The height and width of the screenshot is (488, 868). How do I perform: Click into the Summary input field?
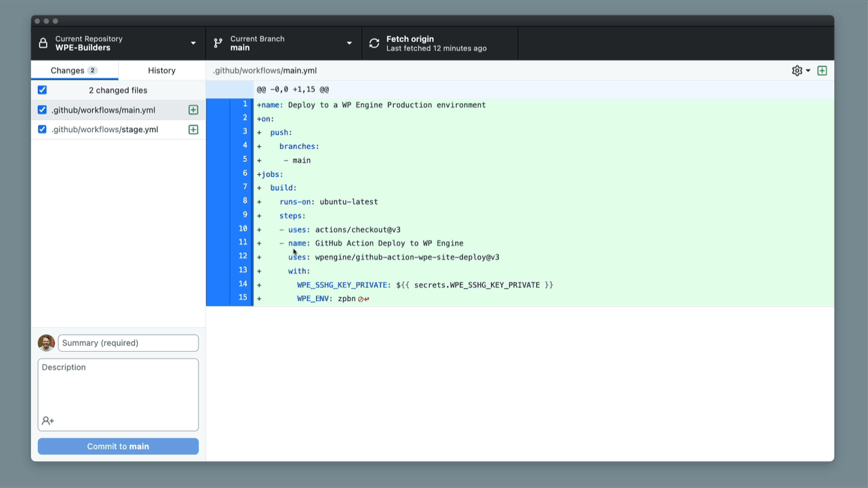tap(128, 343)
